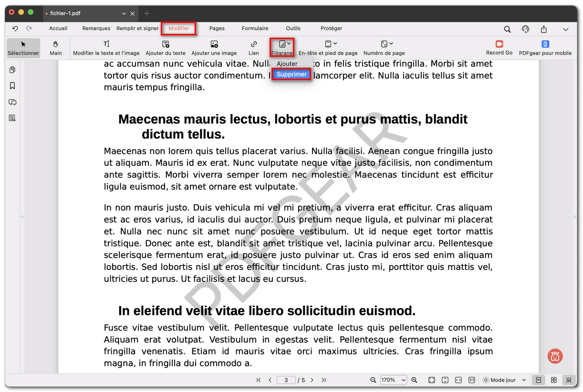This screenshot has width=583, height=392.
Task: Choose Supprimer in the Filigrane menu
Action: tap(291, 74)
